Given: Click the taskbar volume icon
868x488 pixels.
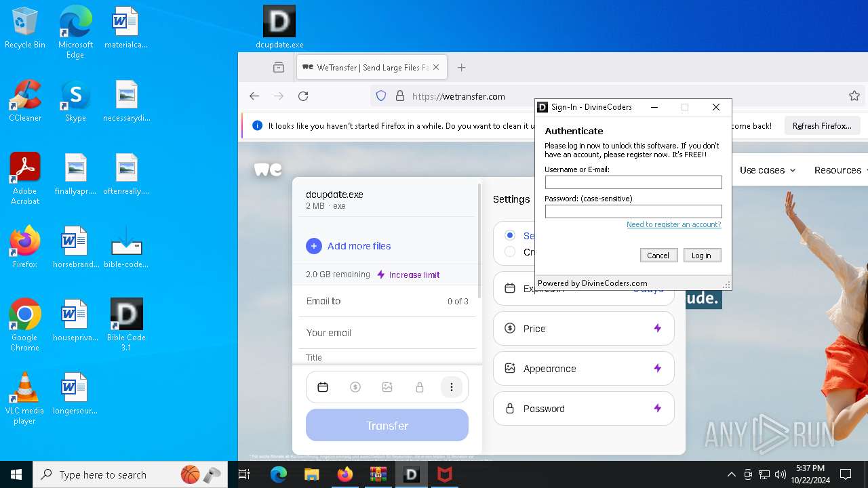Looking at the screenshot, I should (x=781, y=474).
